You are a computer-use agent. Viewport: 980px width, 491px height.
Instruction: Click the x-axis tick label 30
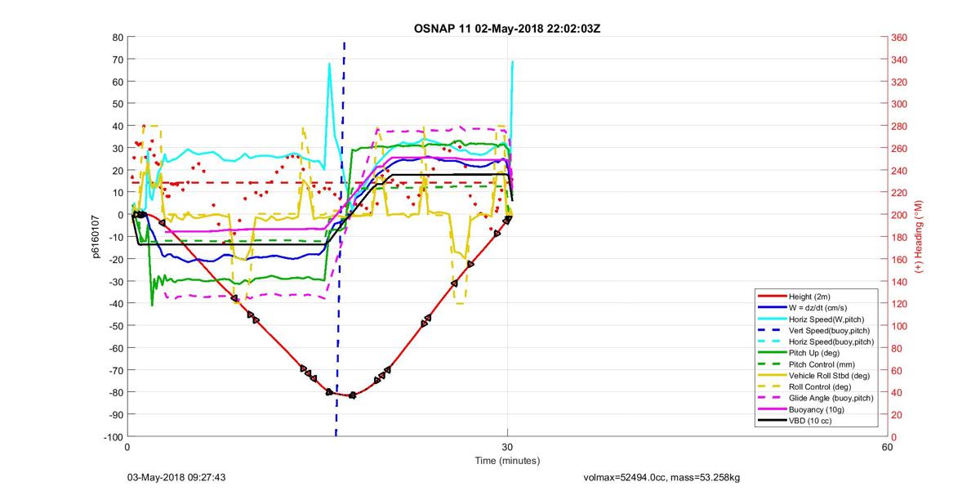[507, 448]
